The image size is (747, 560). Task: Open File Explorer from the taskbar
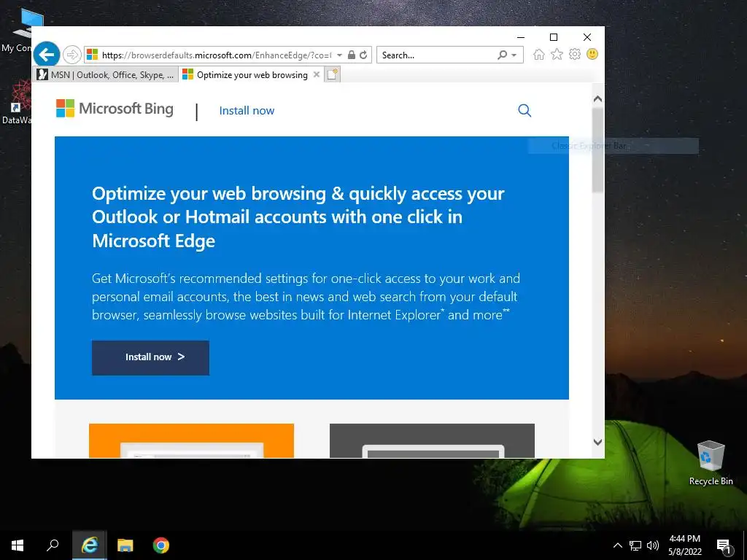click(x=125, y=545)
